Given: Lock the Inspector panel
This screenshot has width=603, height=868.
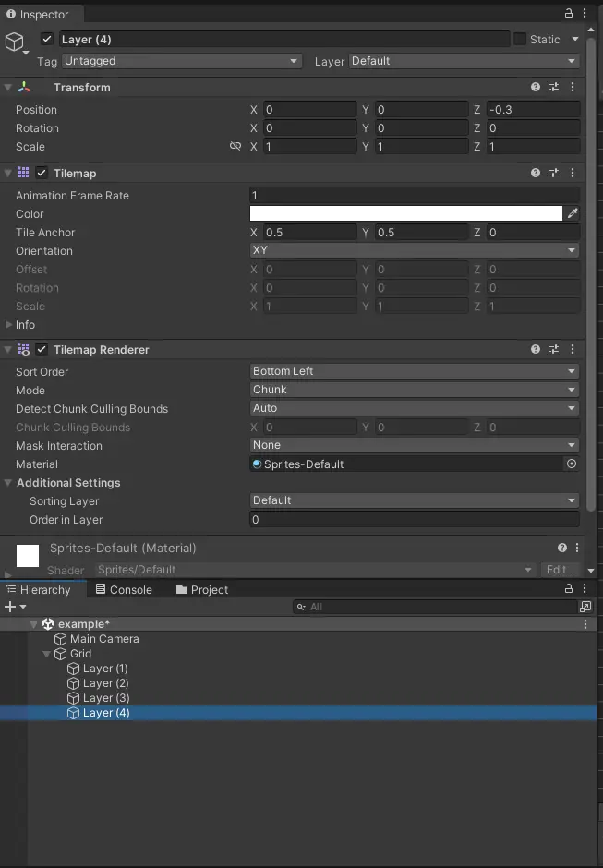Looking at the screenshot, I should pyautogui.click(x=568, y=13).
